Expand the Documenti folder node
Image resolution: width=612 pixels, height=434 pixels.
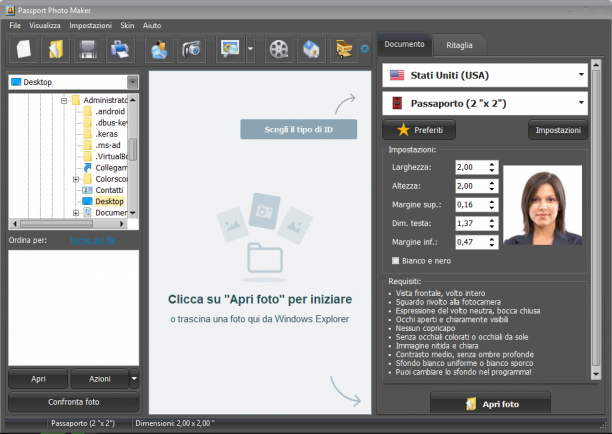(76, 213)
